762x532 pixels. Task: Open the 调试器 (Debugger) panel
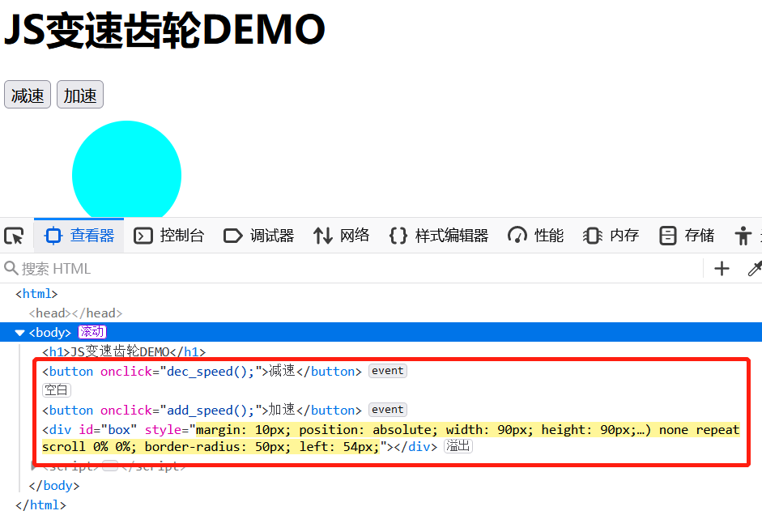tap(258, 235)
